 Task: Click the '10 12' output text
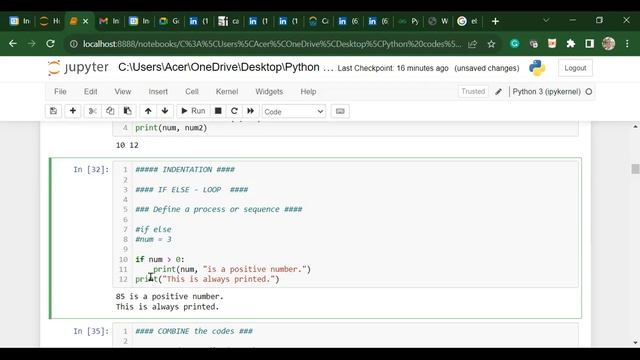(x=127, y=145)
